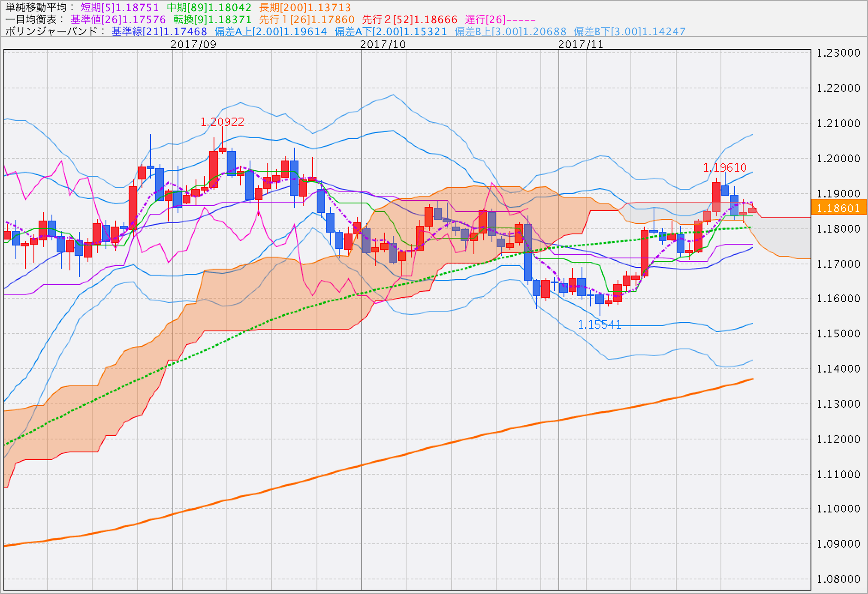
Task: Click the recent high marker 1.19610
Action: click(x=725, y=167)
